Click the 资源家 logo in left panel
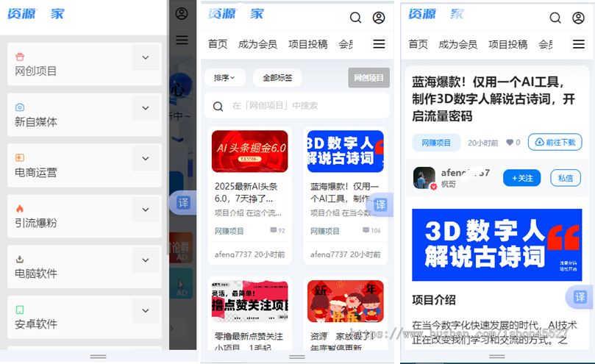The height and width of the screenshot is (364, 595). pyautogui.click(x=36, y=14)
